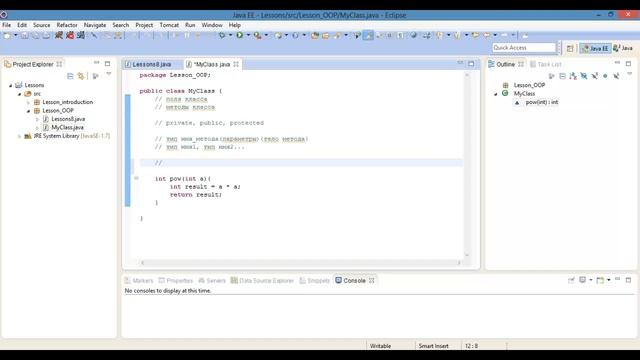Collapse the Lessons project node

(11, 85)
